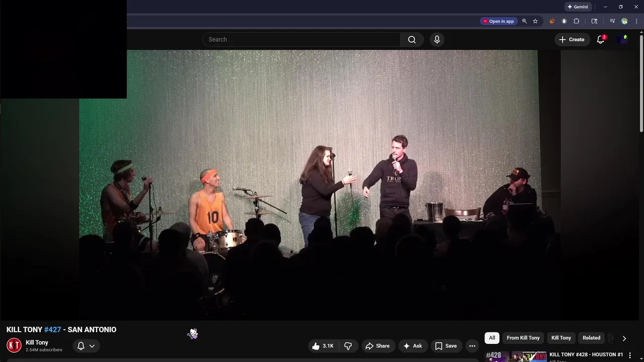This screenshot has width=644, height=362.
Task: Show more filter chips with right chevron
Action: point(624,338)
